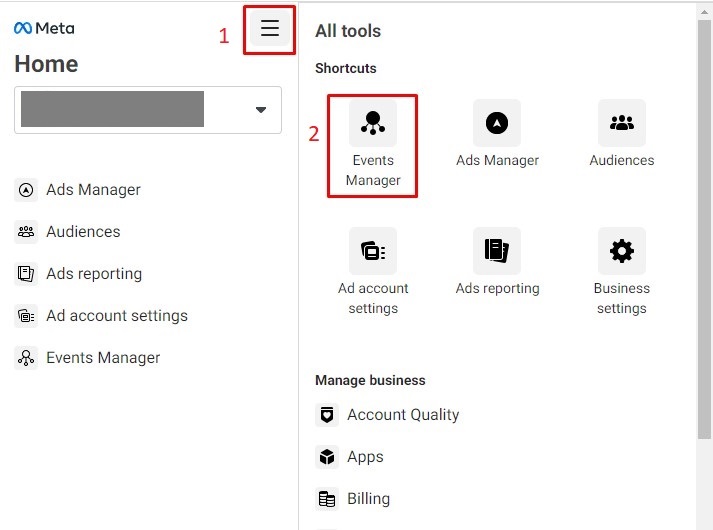Open Events Manager in the left sidebar text
The height and width of the screenshot is (530, 713).
tap(103, 358)
